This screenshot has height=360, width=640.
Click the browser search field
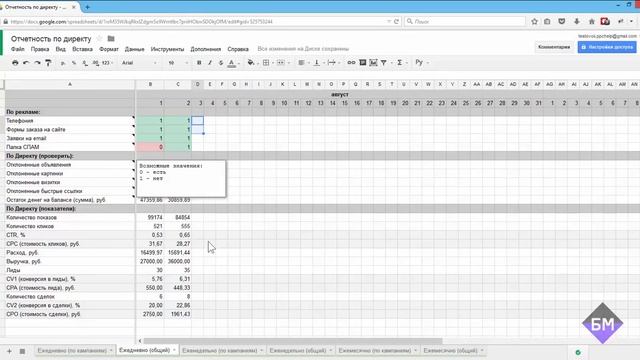point(465,22)
